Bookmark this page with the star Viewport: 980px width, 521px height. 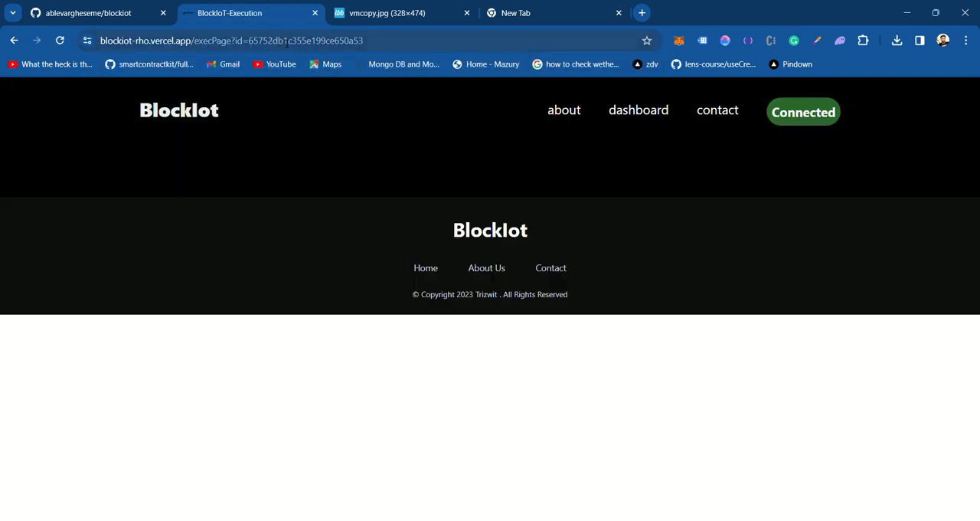pos(647,41)
